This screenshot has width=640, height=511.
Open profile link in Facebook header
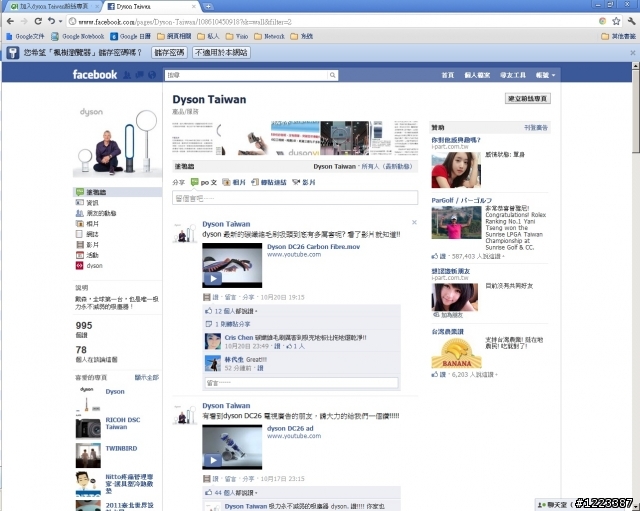[477, 75]
